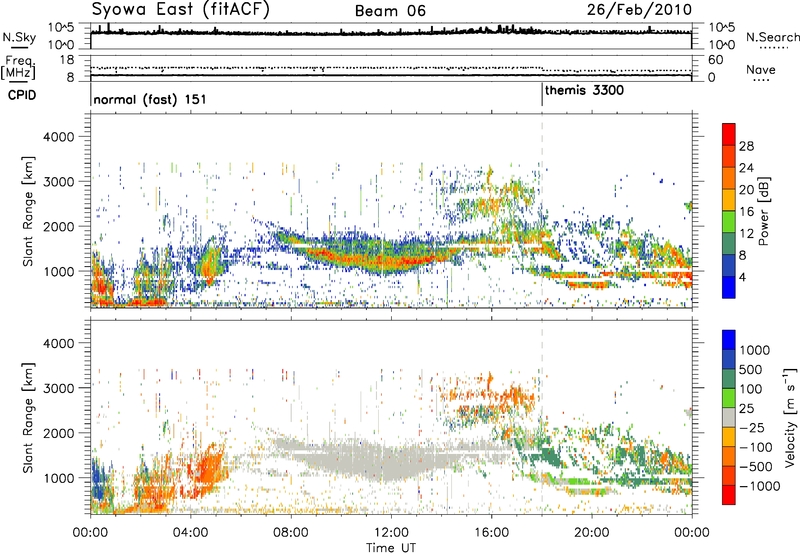This screenshot has height=554, width=800.
Task: Click the 'Nave' legend label
Action: point(761,70)
